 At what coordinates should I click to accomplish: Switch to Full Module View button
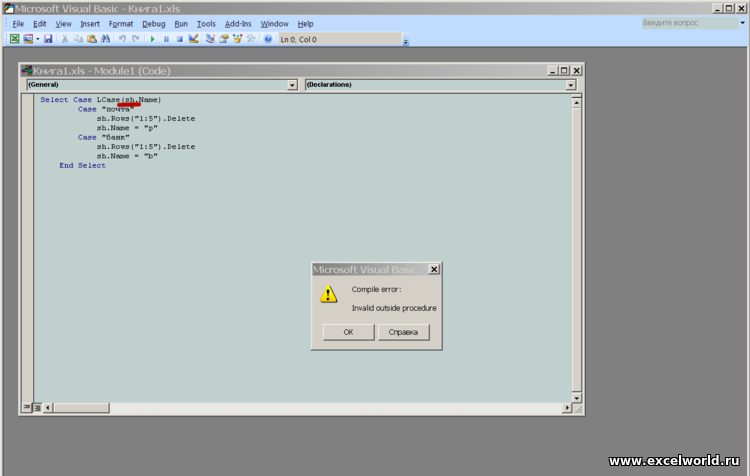pos(37,408)
